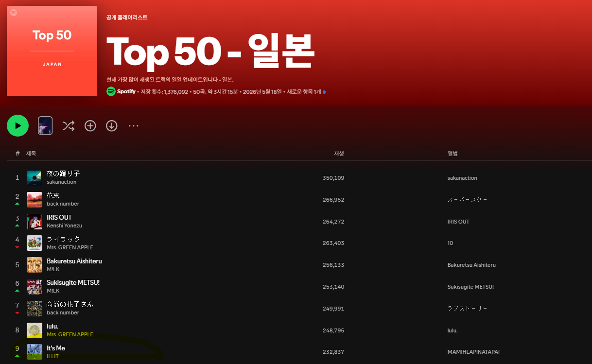
Task: Click the Top 50 Japan cover art
Action: [x=52, y=51]
